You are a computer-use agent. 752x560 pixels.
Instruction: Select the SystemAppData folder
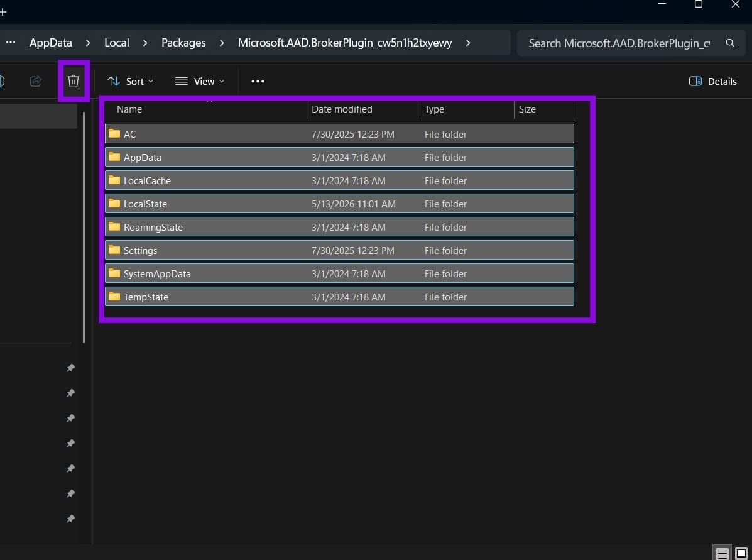tap(339, 273)
